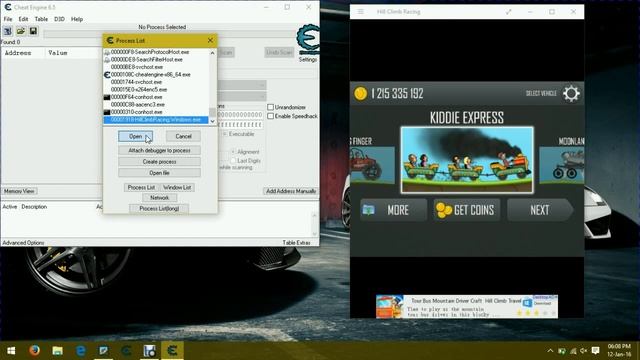640x360 pixels.
Task: Click the Save floppy disk toolbar icon
Action: click(33, 31)
